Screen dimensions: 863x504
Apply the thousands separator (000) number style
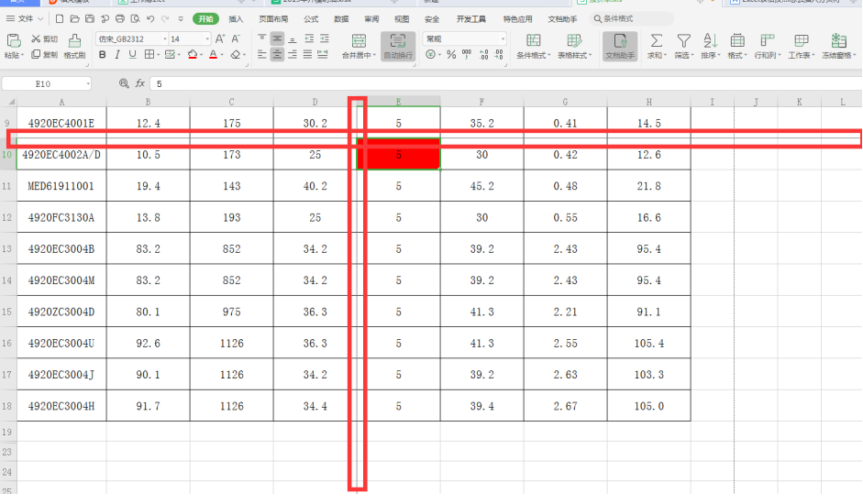[467, 54]
